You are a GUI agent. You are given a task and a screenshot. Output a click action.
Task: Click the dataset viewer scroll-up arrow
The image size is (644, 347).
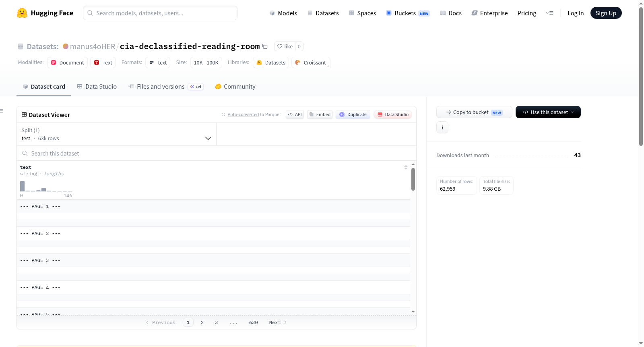(413, 164)
